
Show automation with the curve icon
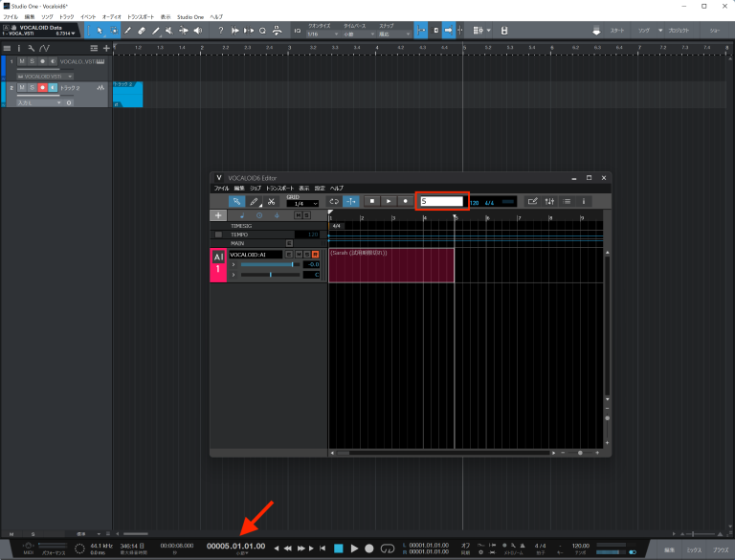[x=45, y=48]
